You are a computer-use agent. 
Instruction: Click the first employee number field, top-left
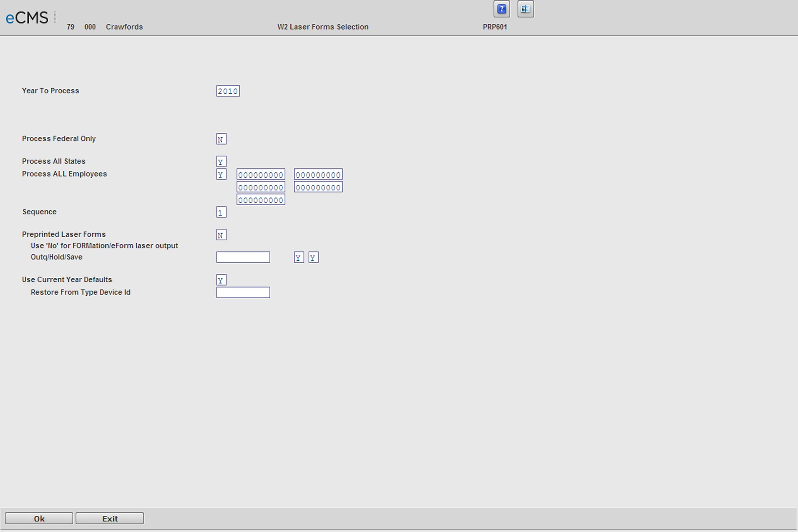261,175
